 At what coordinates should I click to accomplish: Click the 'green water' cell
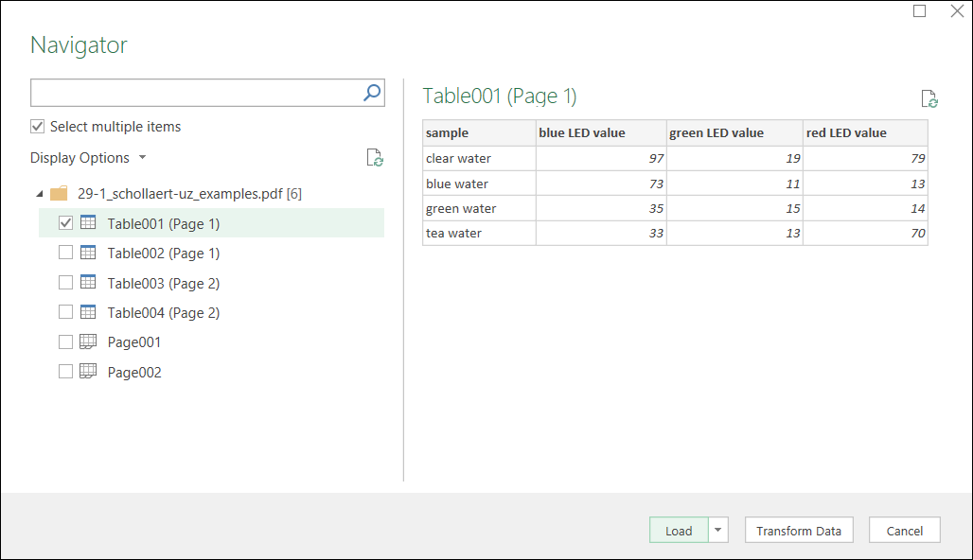[x=479, y=208]
